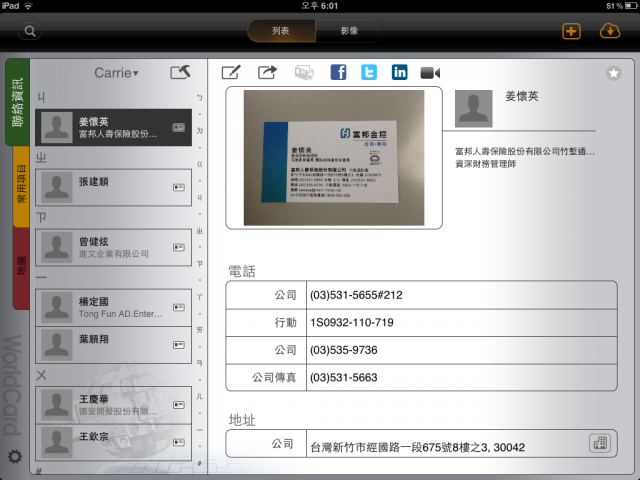This screenshot has width=640, height=480.
Task: Select contact 葉順翔 in the list
Action: click(113, 345)
